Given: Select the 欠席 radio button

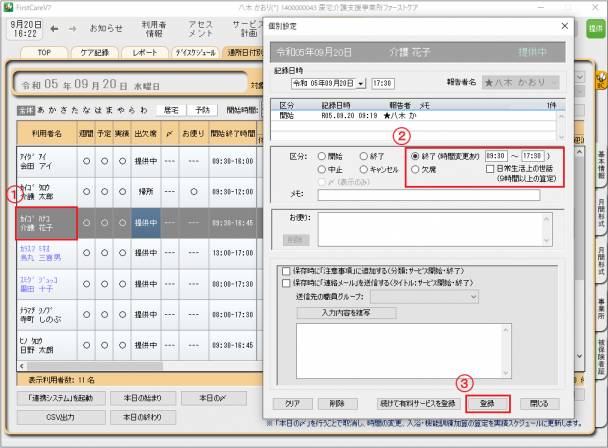Looking at the screenshot, I should 415,170.
